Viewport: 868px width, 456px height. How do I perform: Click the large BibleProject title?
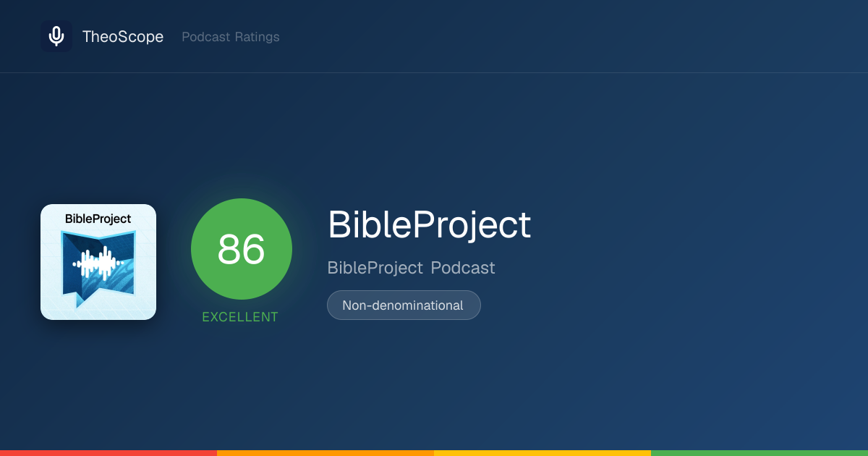tap(430, 225)
